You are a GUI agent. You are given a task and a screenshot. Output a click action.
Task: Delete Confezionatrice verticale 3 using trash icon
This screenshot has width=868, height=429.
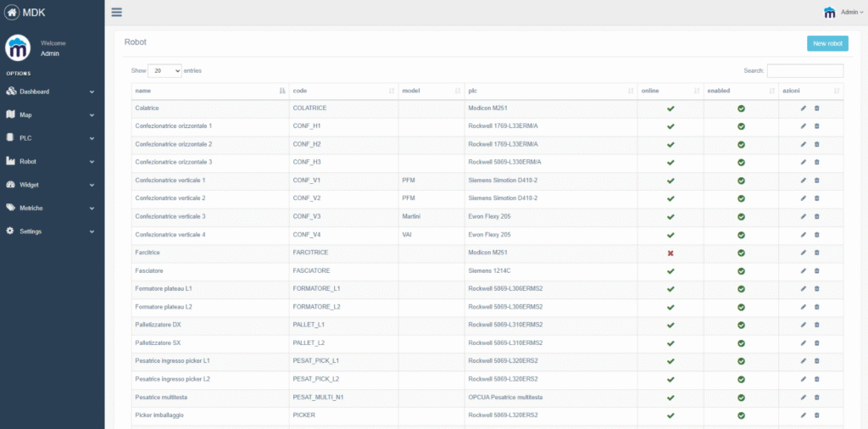point(817,217)
